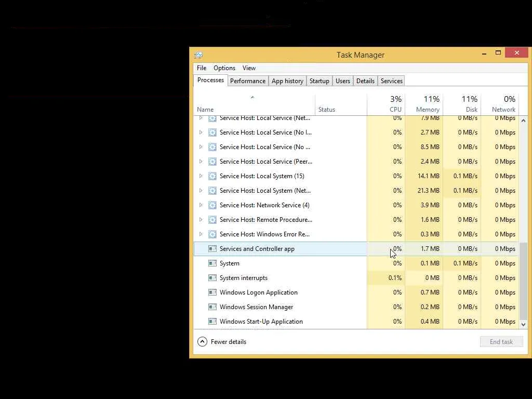The image size is (532, 399).
Task: Click the Fewer details arrow icon
Action: (202, 342)
